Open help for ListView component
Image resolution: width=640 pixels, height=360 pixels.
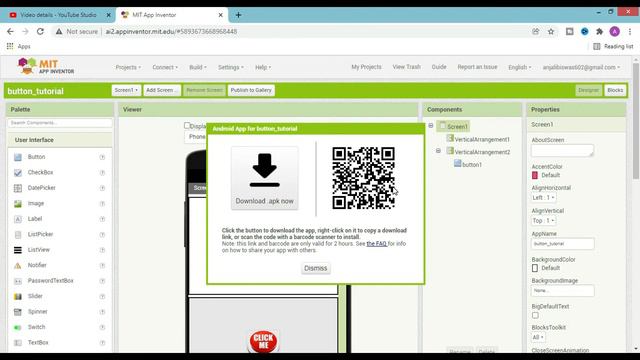point(102,250)
